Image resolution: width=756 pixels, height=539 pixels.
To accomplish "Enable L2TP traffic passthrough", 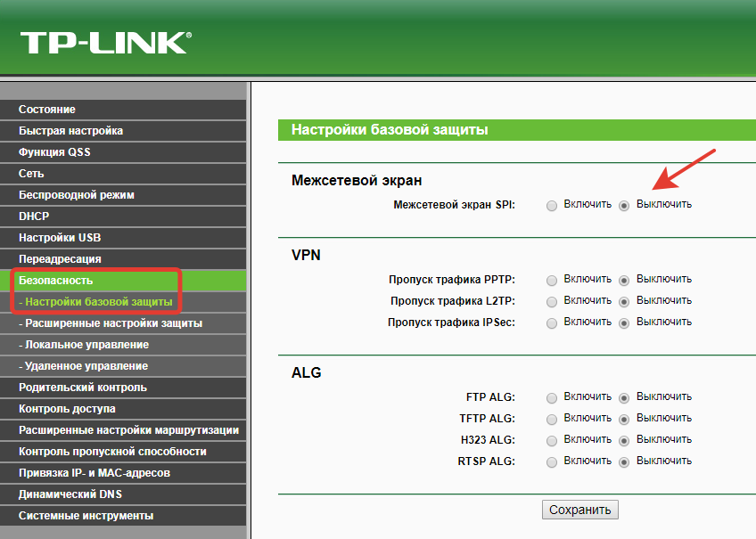I will (552, 301).
